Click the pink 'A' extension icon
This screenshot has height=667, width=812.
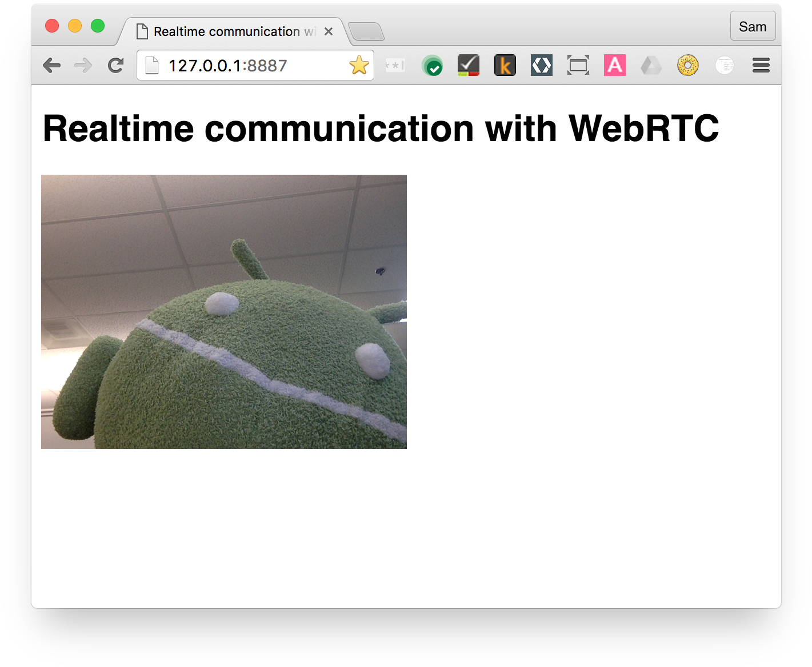614,65
